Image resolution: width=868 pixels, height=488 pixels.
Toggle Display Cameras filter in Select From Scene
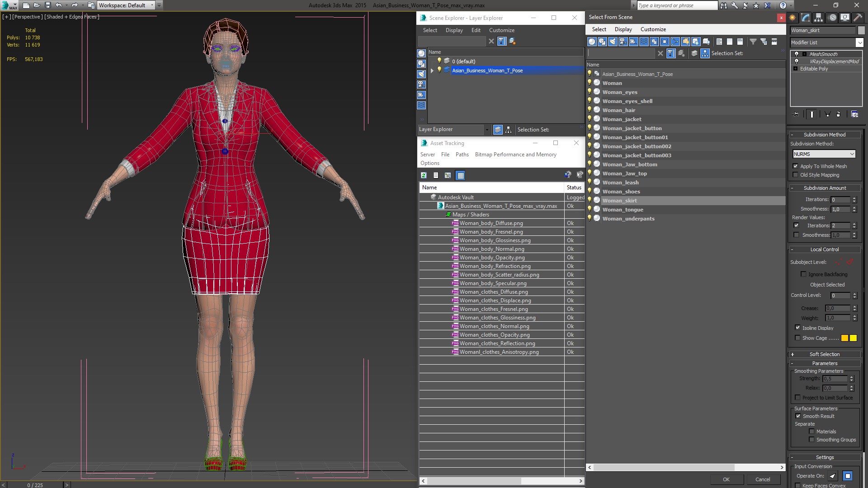pyautogui.click(x=623, y=42)
